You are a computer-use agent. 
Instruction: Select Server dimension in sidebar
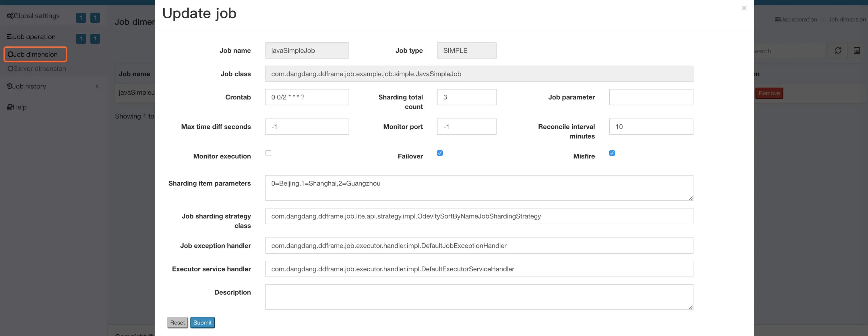pos(37,69)
